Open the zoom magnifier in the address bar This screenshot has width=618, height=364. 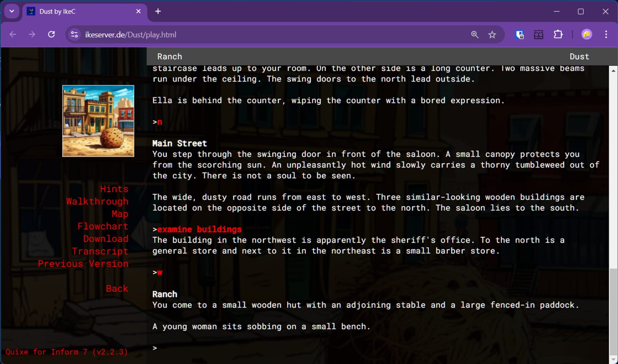[x=475, y=34]
